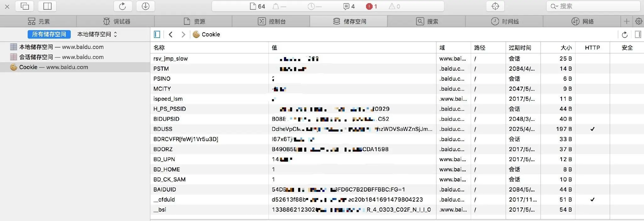Select the PSINO cookie name
The height and width of the screenshot is (221, 644).
[x=162, y=78]
